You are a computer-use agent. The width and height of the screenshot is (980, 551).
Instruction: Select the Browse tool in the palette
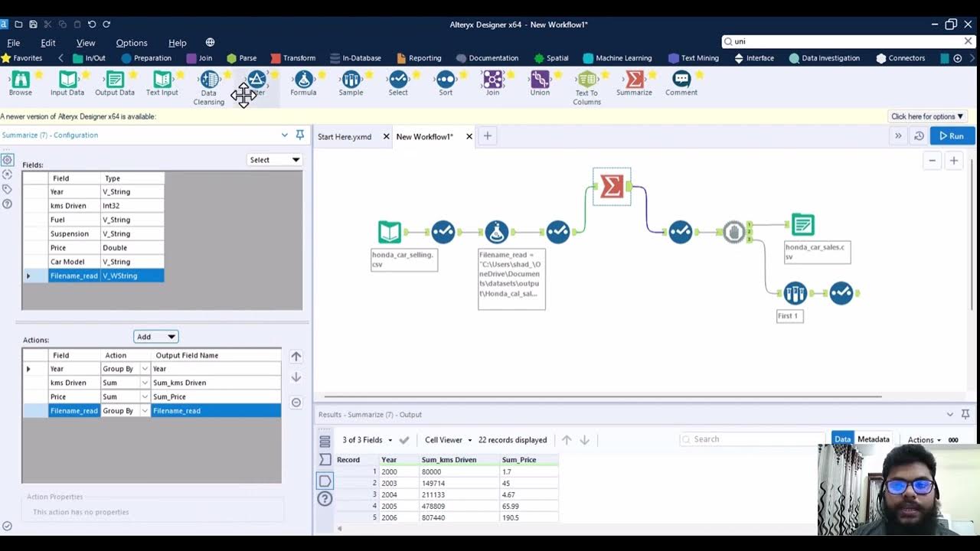[x=21, y=83]
